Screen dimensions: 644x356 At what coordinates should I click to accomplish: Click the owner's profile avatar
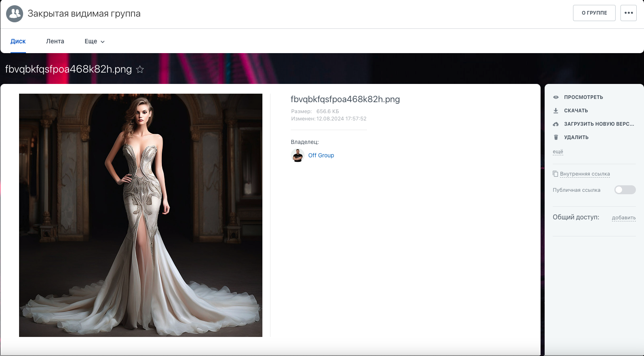(298, 155)
